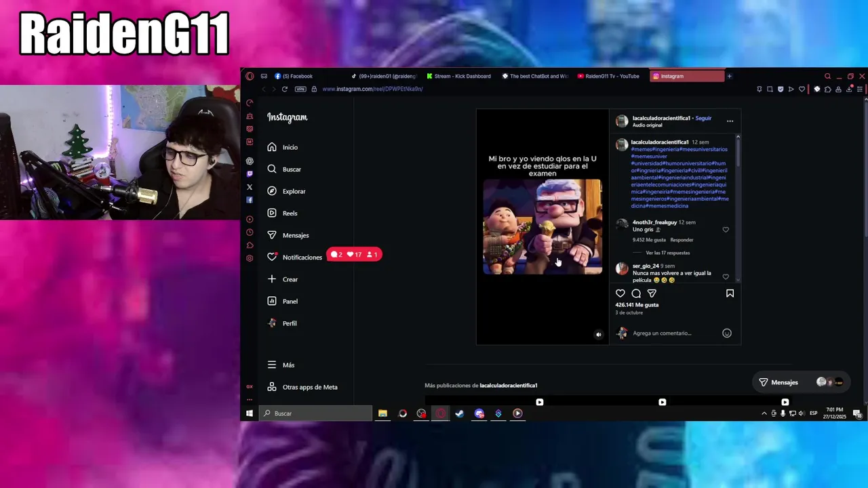Open Panel dashboard in sidebar
This screenshot has width=868, height=488.
coord(283,302)
